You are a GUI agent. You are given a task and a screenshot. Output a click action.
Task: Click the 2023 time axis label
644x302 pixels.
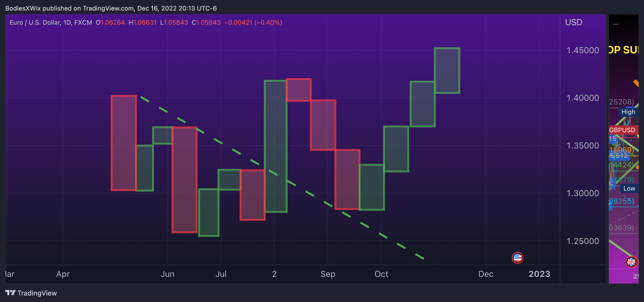point(539,274)
